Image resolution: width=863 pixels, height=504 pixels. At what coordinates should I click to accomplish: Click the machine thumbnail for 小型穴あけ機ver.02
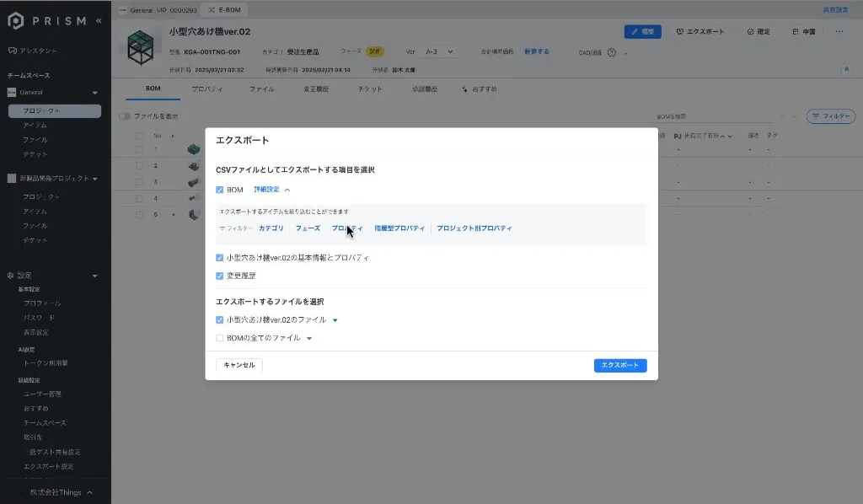point(141,46)
